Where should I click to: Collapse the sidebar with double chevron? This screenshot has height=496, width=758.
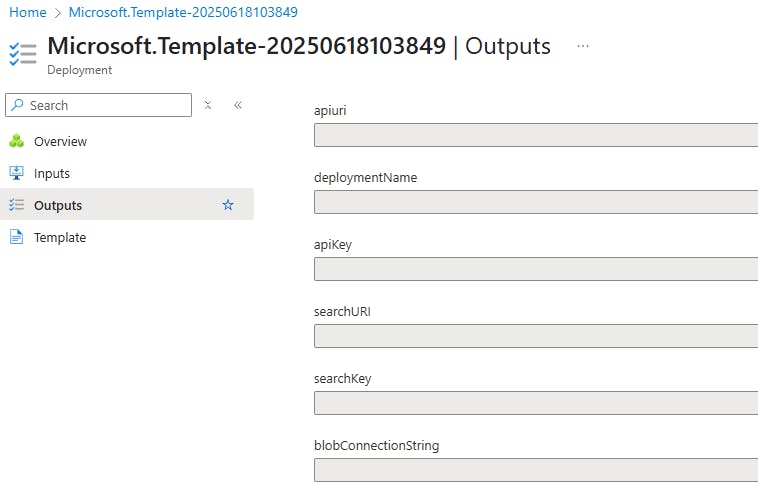coord(238,105)
